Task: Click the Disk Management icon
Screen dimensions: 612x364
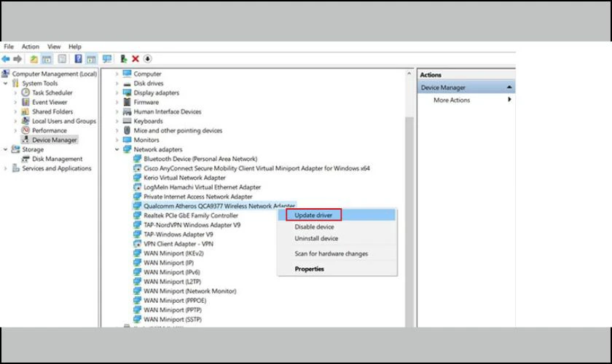Action: (x=25, y=159)
